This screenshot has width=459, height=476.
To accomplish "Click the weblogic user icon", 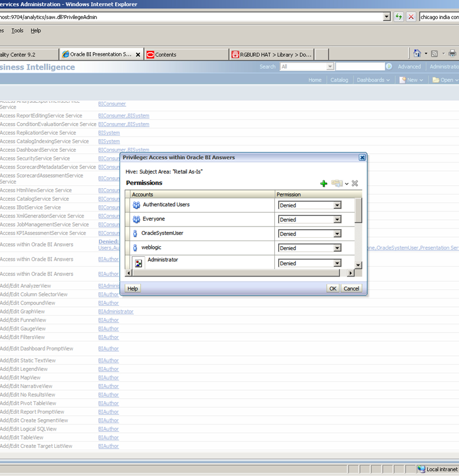I will [x=135, y=248].
